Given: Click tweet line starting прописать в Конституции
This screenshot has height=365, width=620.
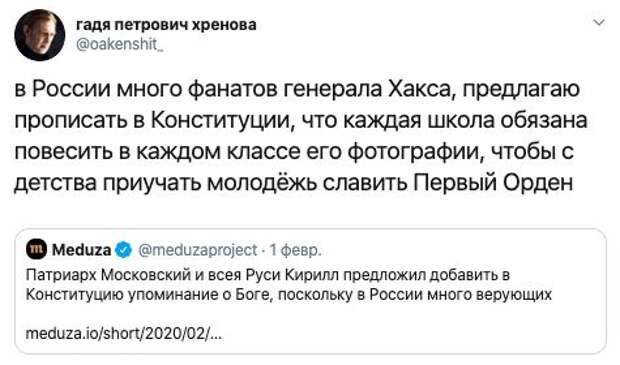Looking at the screenshot, I should coord(301,121).
